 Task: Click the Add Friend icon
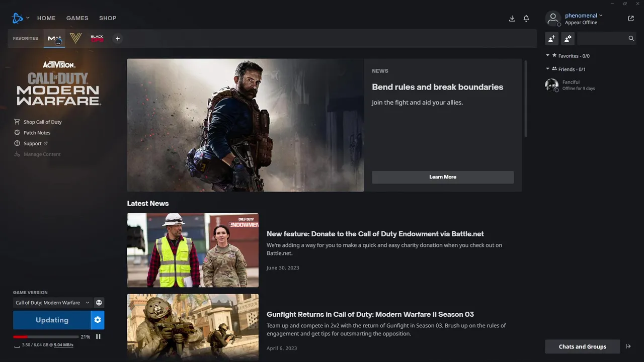[552, 38]
